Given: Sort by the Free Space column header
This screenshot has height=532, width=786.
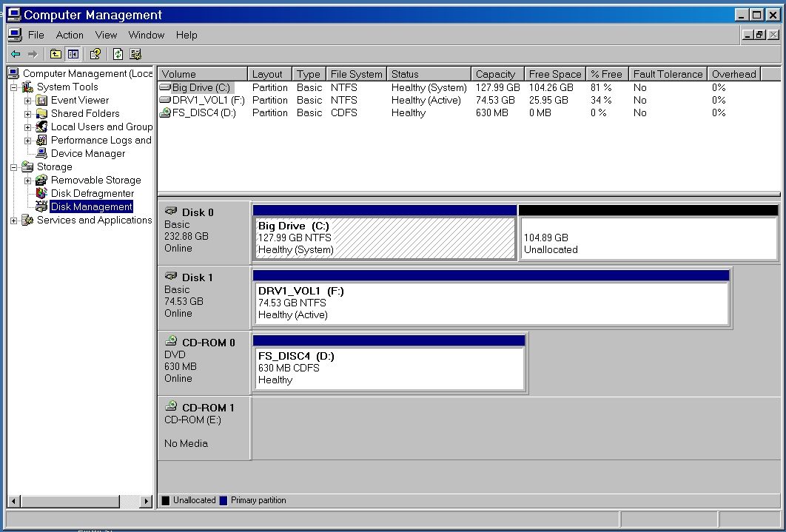Looking at the screenshot, I should tap(554, 74).
